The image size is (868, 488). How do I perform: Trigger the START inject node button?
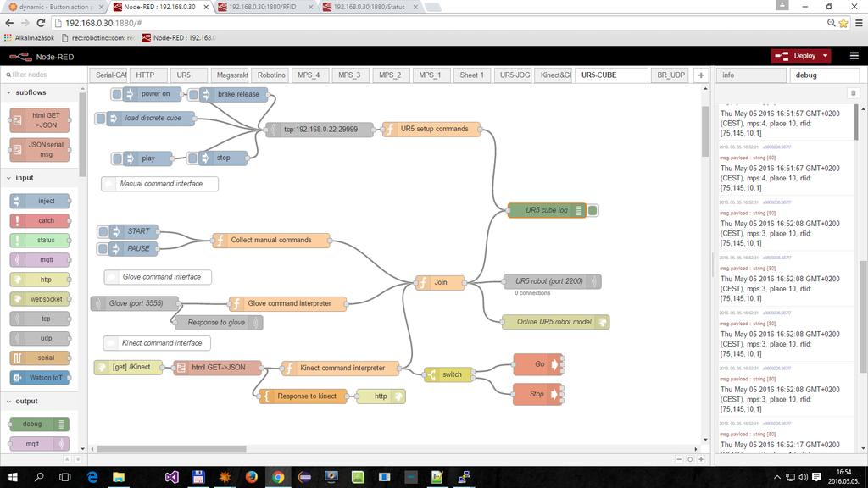click(x=103, y=231)
